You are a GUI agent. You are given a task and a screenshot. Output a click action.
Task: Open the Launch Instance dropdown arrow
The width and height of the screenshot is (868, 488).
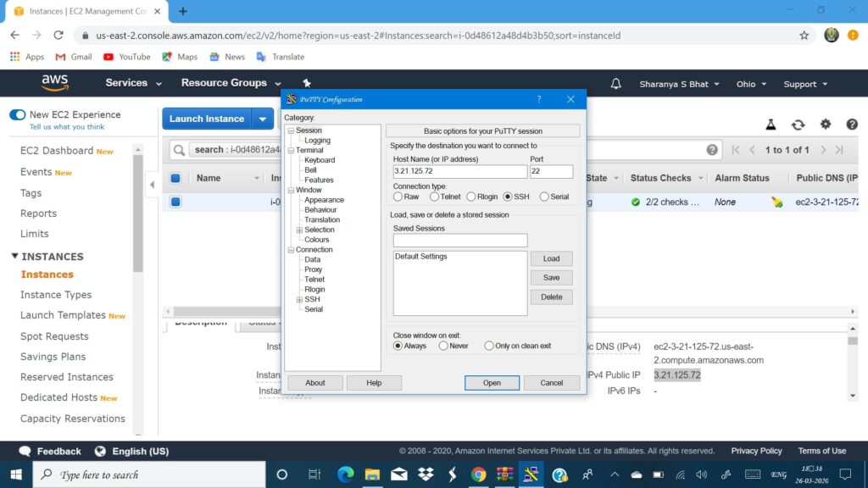point(263,119)
